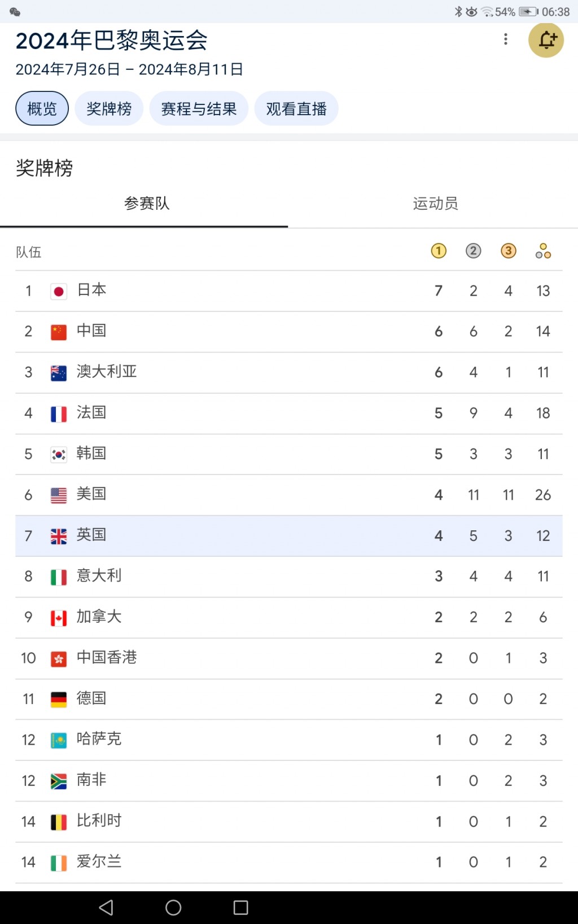Open recent apps with square button
The width and height of the screenshot is (578, 924).
pyautogui.click(x=241, y=907)
